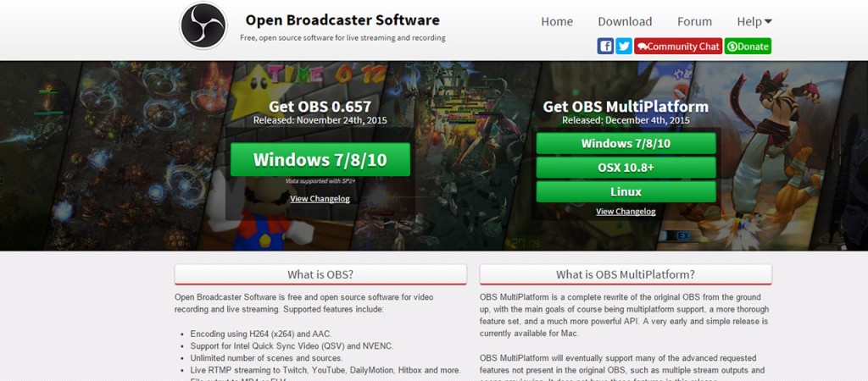The image size is (868, 381).
Task: Click the Intel Quick Sync Video bullet
Action: [x=292, y=346]
